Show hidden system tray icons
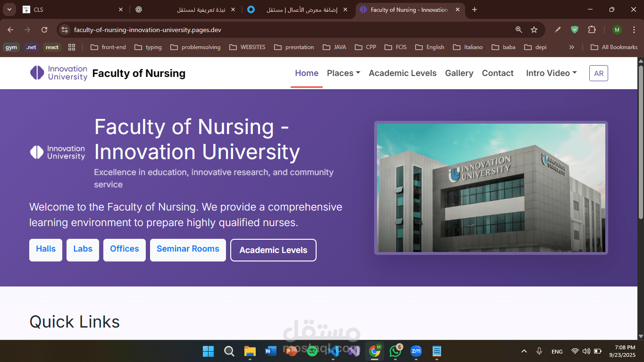This screenshot has height=362, width=644. point(524,351)
